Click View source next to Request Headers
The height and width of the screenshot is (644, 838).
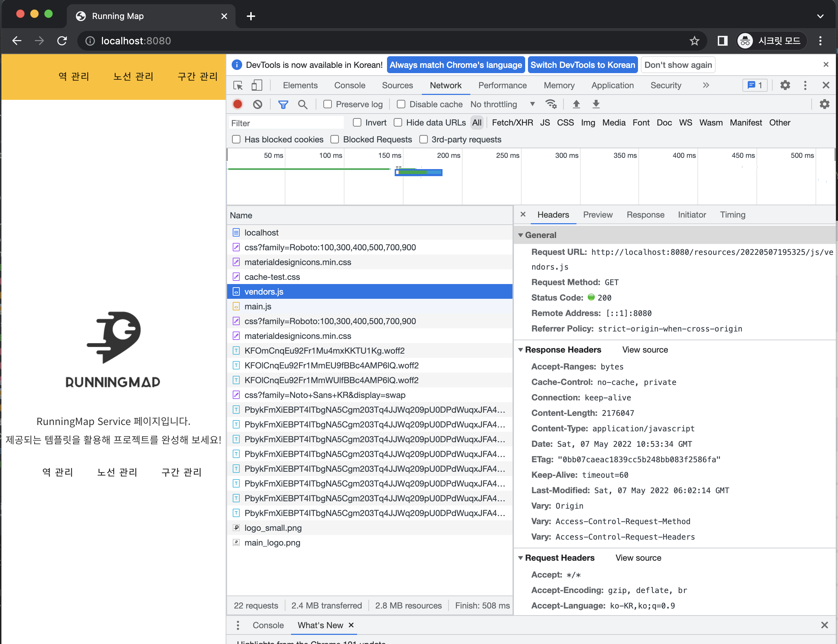tap(638, 558)
